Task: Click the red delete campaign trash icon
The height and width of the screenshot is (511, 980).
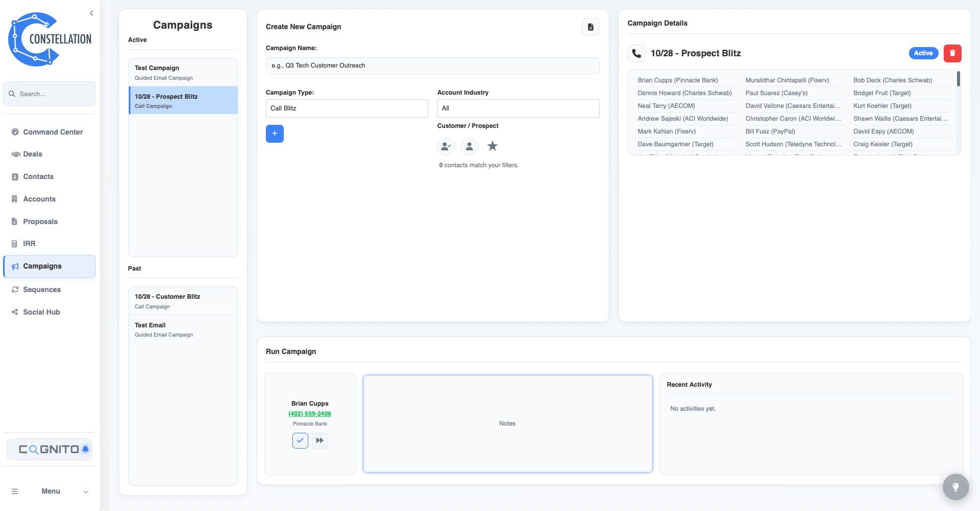Action: pyautogui.click(x=952, y=53)
